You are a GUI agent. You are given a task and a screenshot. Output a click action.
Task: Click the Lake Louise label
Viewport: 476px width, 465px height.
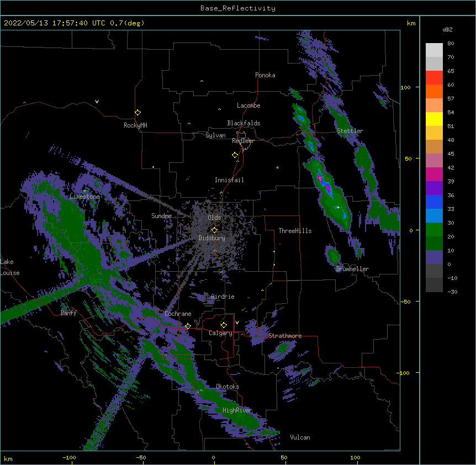click(x=10, y=267)
